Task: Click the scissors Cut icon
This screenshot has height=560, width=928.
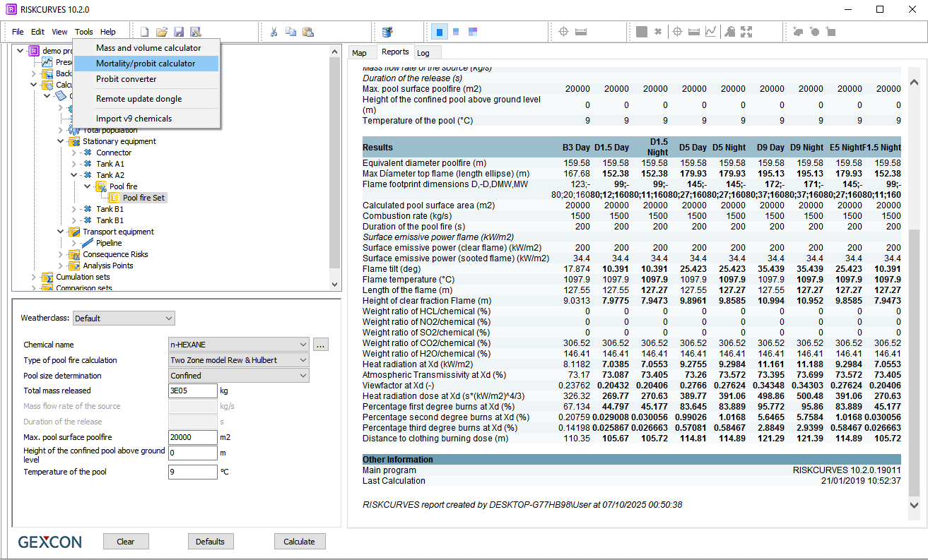Action: (274, 32)
